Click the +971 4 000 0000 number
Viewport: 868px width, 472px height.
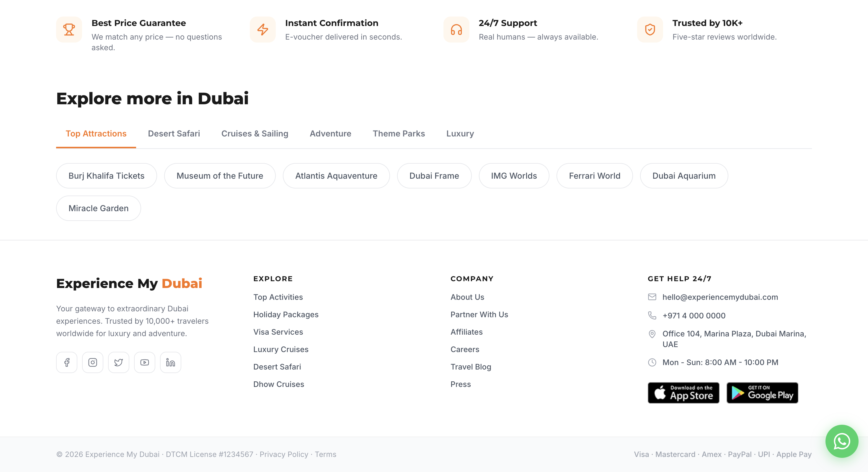pyautogui.click(x=694, y=315)
